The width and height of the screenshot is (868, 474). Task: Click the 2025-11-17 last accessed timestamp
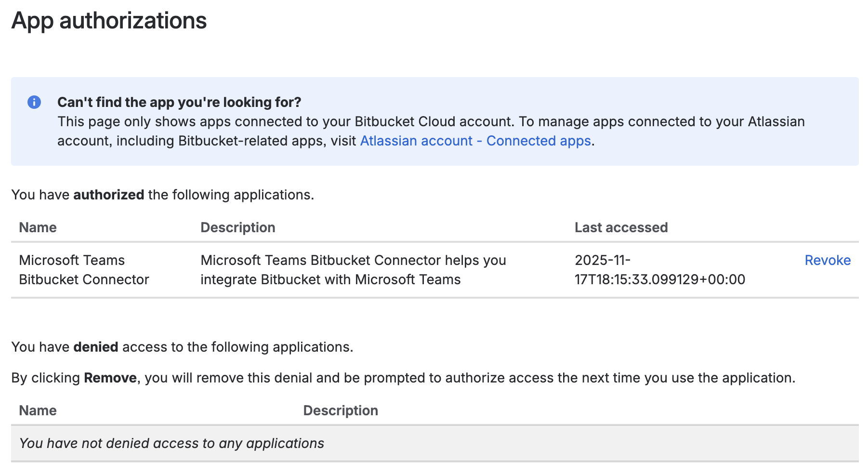click(659, 270)
